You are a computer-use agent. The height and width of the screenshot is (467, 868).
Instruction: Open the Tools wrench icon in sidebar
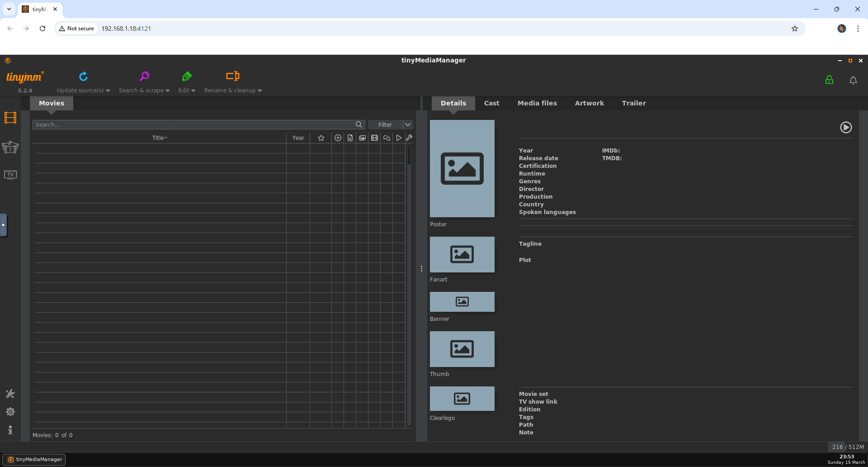point(10,394)
